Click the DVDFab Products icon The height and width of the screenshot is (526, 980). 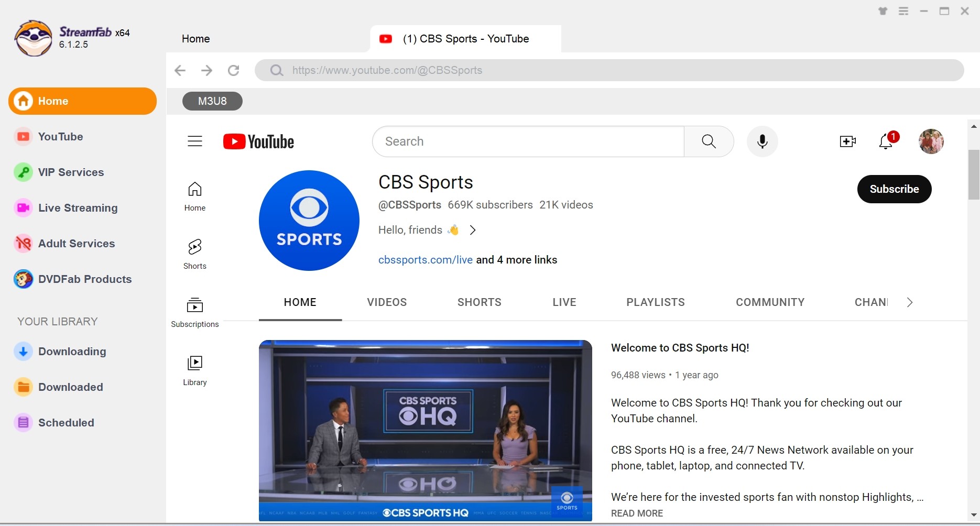(23, 279)
